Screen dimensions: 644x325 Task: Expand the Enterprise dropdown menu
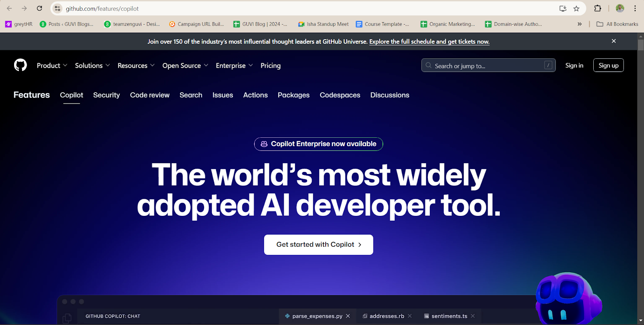click(x=234, y=66)
